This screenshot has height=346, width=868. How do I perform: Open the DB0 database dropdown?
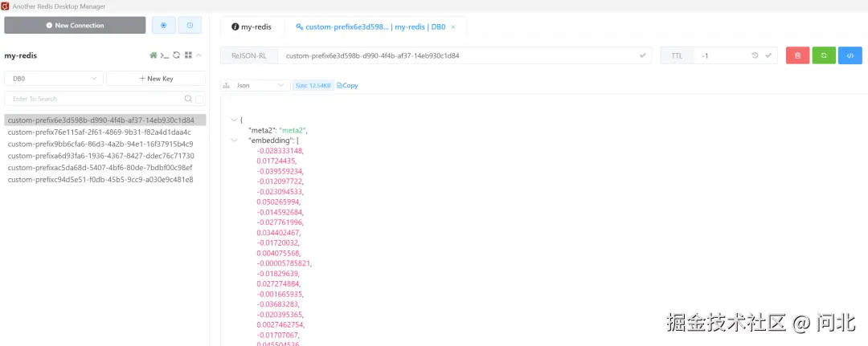54,79
